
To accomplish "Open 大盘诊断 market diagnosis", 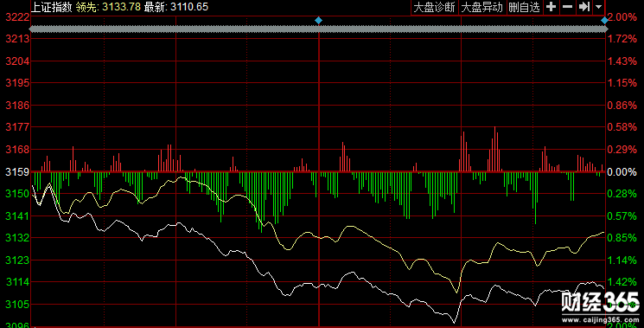I will click(x=434, y=7).
